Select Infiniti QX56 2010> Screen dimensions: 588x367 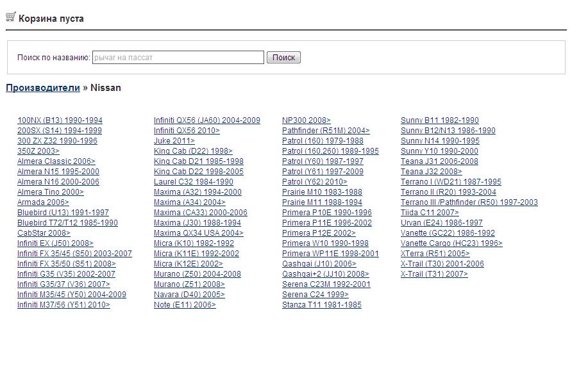click(x=187, y=131)
